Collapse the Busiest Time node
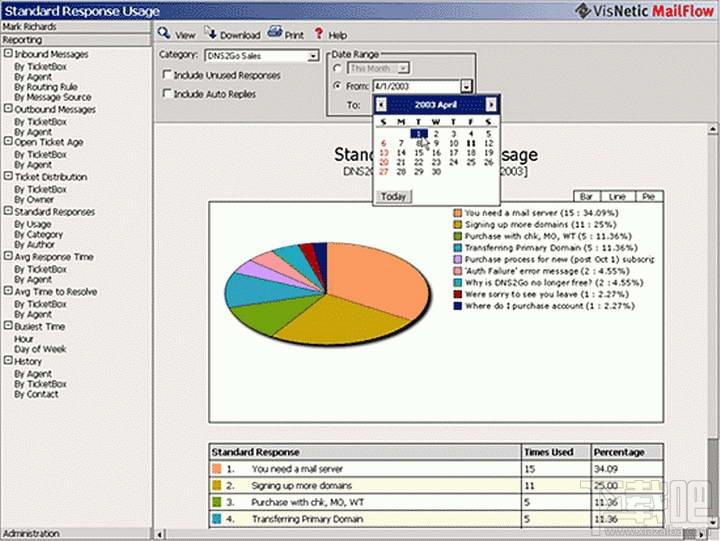This screenshot has height=541, width=720. pos(8,326)
